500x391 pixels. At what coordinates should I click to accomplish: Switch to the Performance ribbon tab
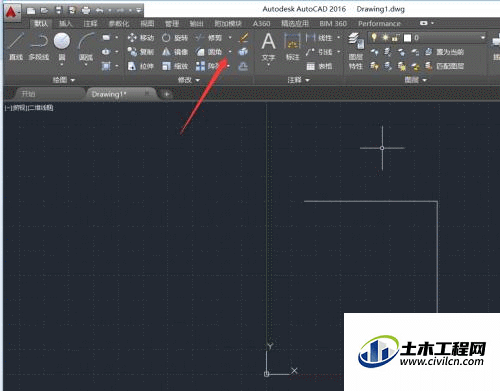379,24
